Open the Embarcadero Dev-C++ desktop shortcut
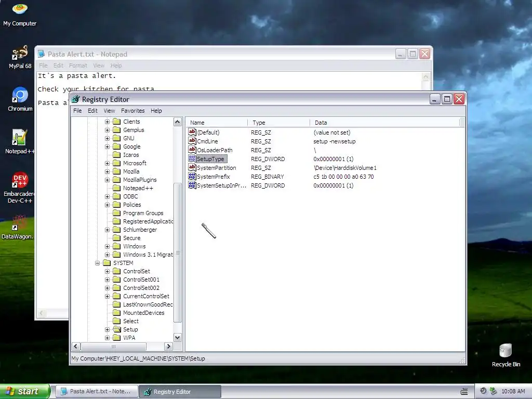 point(20,187)
